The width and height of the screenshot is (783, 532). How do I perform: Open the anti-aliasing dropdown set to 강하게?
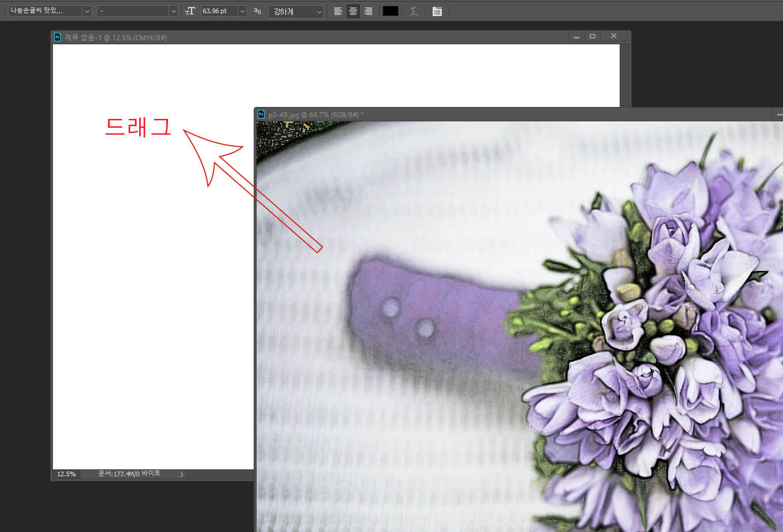point(296,12)
